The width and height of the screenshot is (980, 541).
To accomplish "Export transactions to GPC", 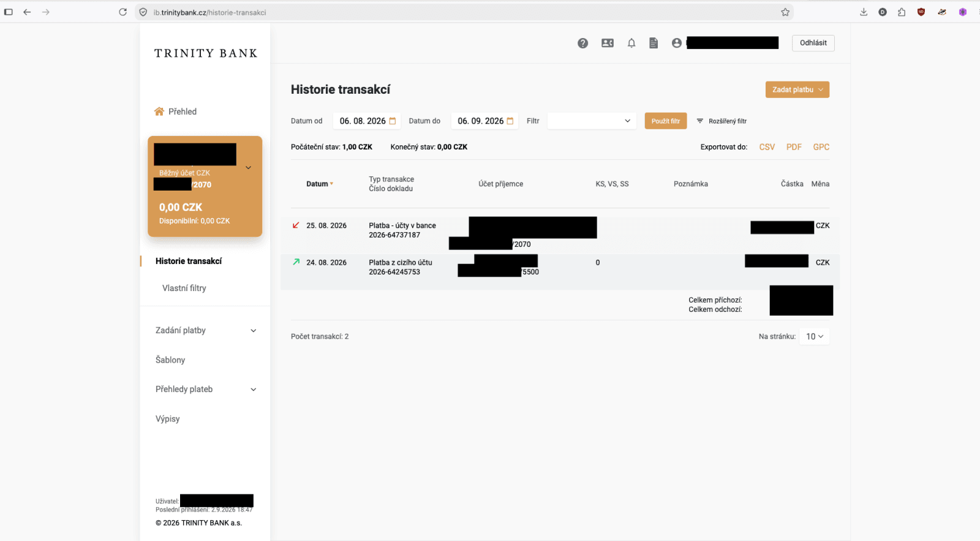I will tap(821, 147).
